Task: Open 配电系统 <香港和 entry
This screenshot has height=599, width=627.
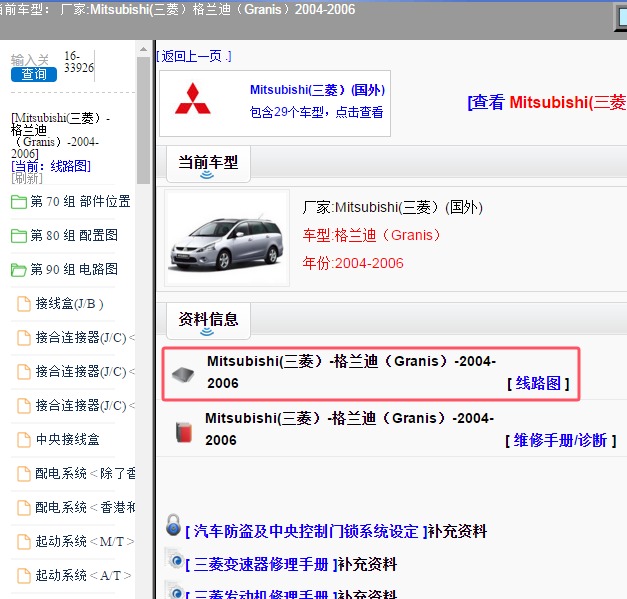Action: (x=85, y=508)
